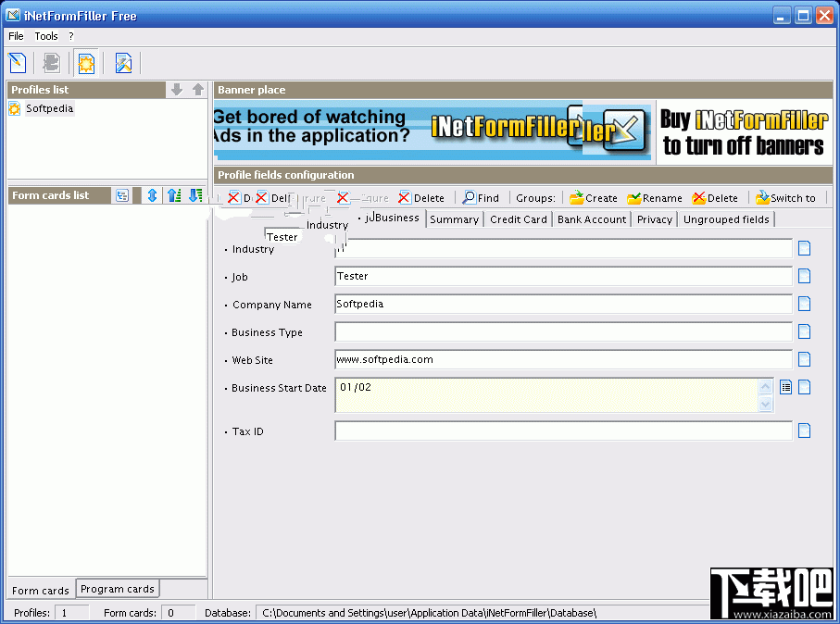Image resolution: width=840 pixels, height=624 pixels.
Task: Click the iNetFormFiller ad banner
Action: tap(433, 131)
